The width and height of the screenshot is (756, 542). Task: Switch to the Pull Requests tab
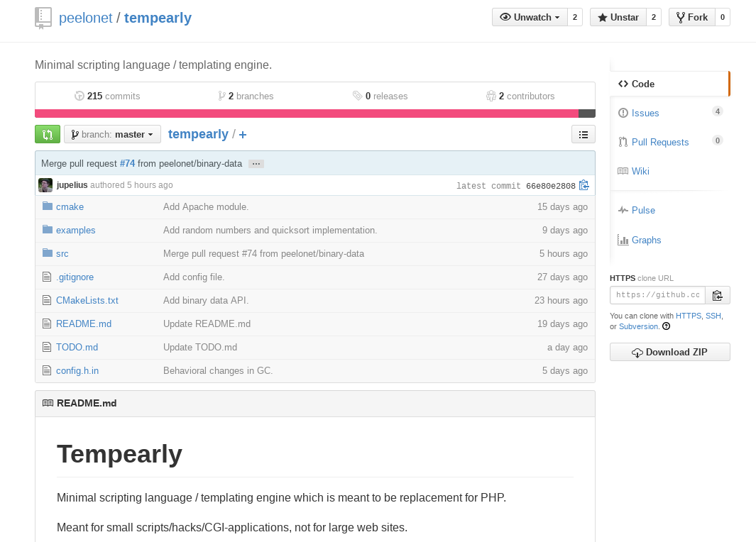click(659, 142)
